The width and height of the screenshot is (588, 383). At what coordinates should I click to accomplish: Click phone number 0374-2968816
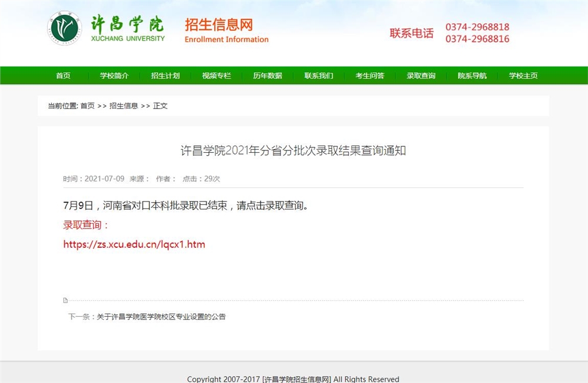pos(477,39)
